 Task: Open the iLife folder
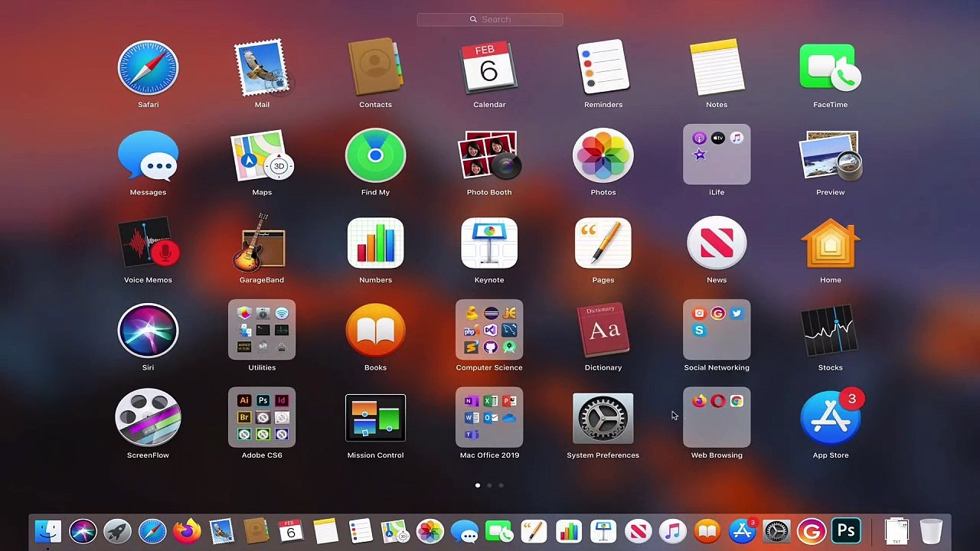(x=717, y=155)
